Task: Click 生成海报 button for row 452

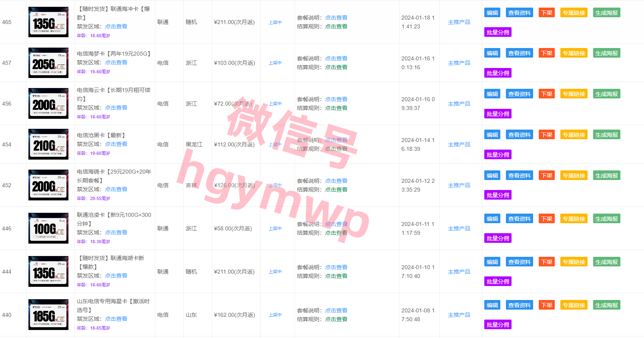Action: (607, 176)
